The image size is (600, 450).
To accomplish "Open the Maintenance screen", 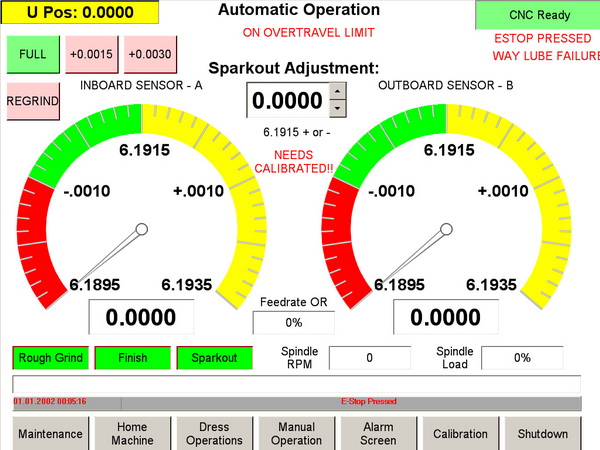I will pos(50,434).
